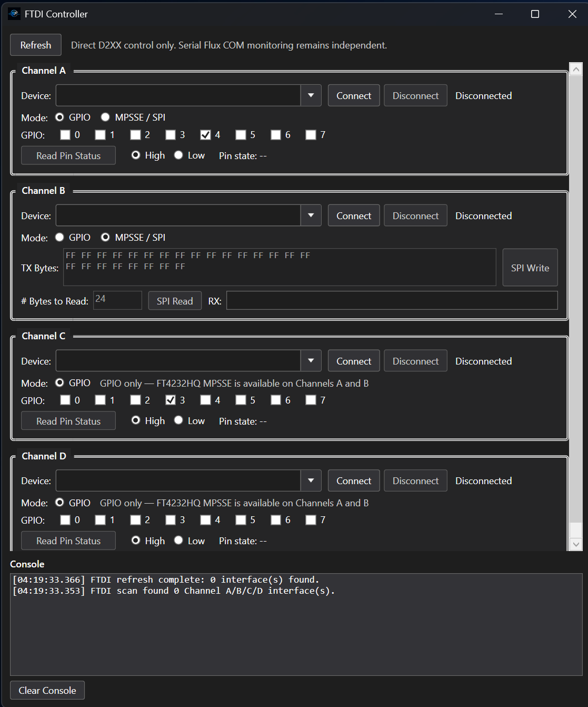Minimize the FTDI Controller window
The height and width of the screenshot is (707, 588).
tap(499, 14)
